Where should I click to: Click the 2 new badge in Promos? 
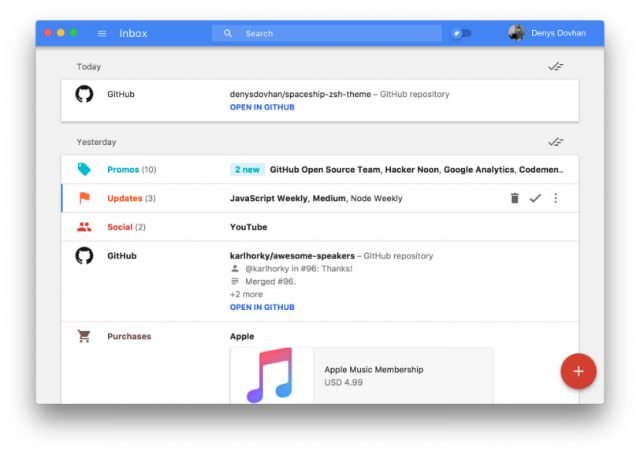point(247,170)
